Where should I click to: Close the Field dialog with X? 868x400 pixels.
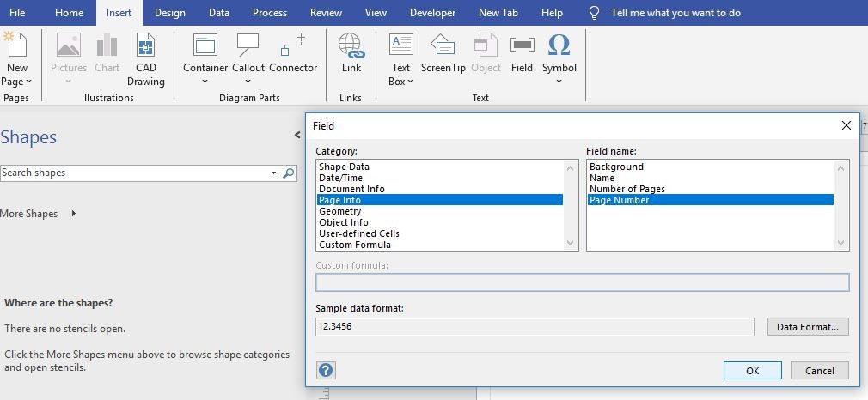click(x=846, y=125)
